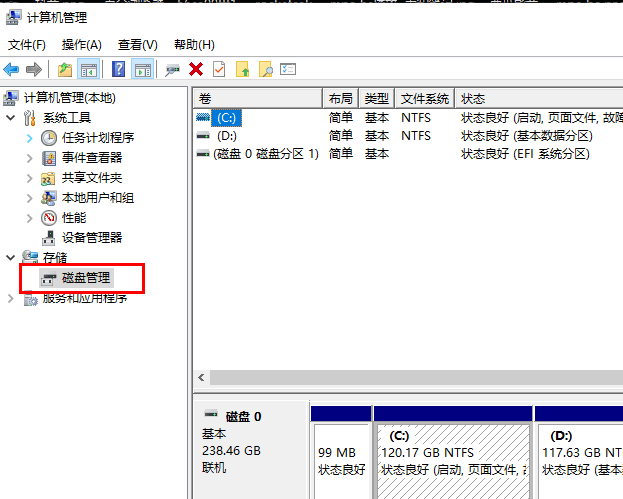The image size is (623, 499).
Task: Collapse the 系统工具 tree node
Action: point(11,118)
